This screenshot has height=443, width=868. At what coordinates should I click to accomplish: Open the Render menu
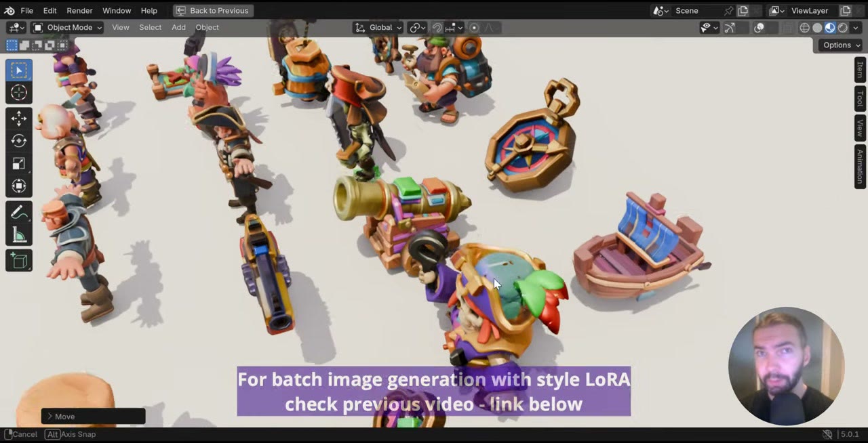[79, 11]
